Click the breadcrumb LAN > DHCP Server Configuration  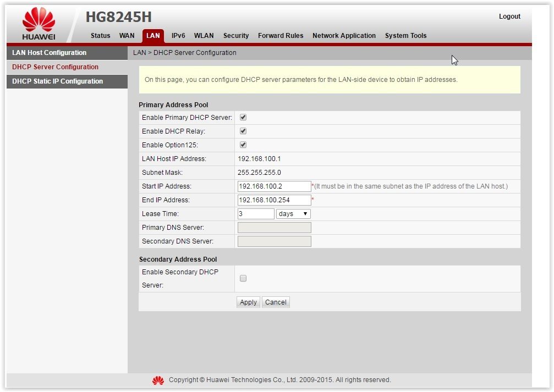tap(184, 53)
